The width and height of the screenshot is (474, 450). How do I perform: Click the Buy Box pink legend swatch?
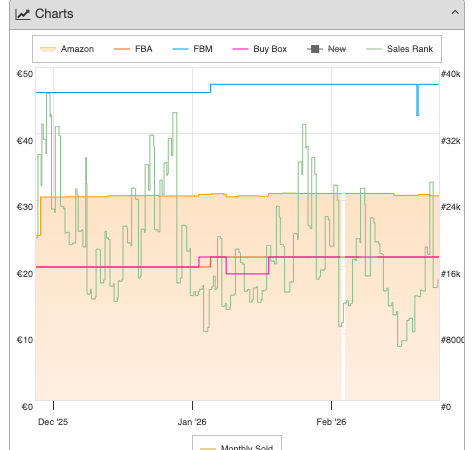coord(240,49)
